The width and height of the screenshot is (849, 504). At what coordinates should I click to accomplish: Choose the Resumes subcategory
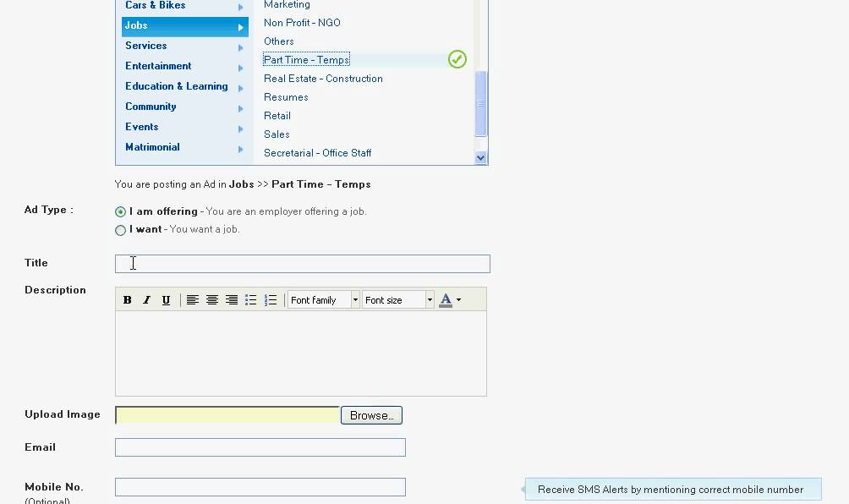click(286, 97)
